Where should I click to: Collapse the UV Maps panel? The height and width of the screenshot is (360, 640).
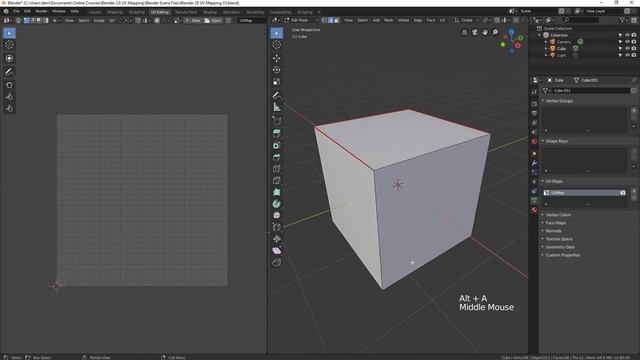[x=553, y=181]
